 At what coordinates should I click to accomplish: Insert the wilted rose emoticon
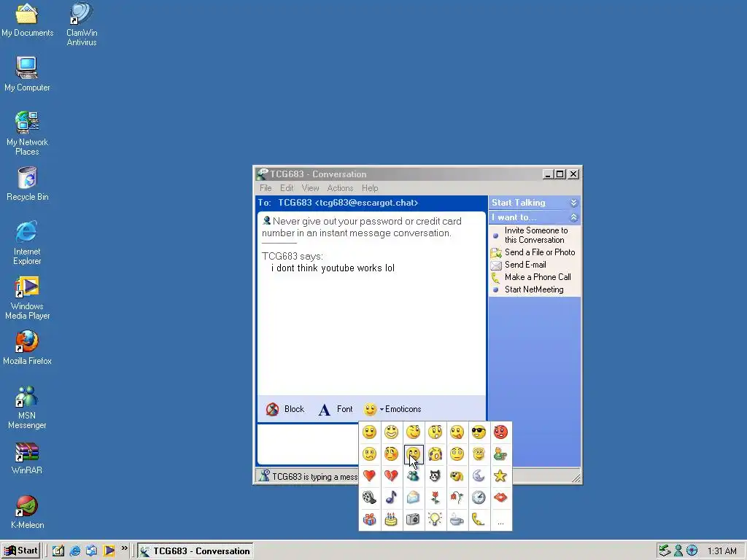[x=457, y=497]
